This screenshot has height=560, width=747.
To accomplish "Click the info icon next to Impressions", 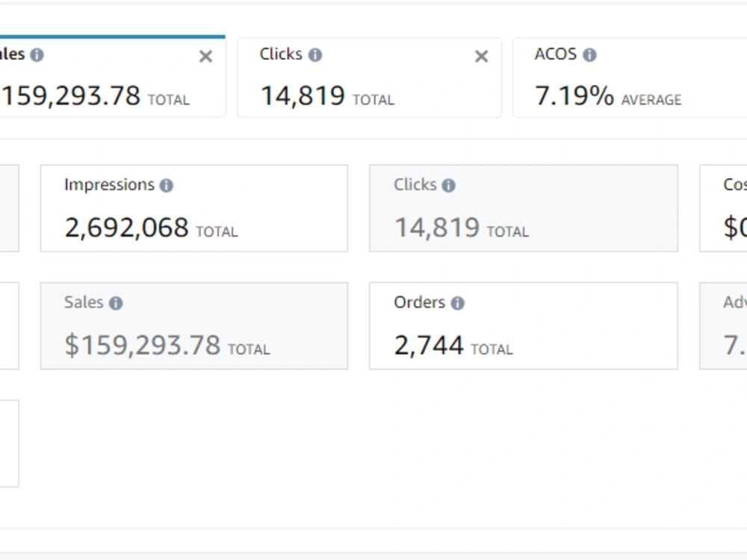I will tap(167, 185).
